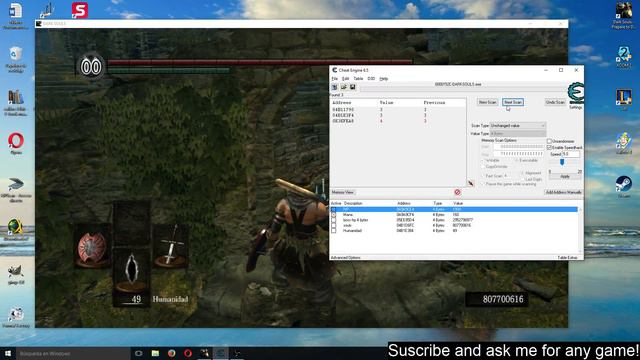Select the boss hp 4 bytes row
This screenshot has width=640, height=360.
click(454, 220)
